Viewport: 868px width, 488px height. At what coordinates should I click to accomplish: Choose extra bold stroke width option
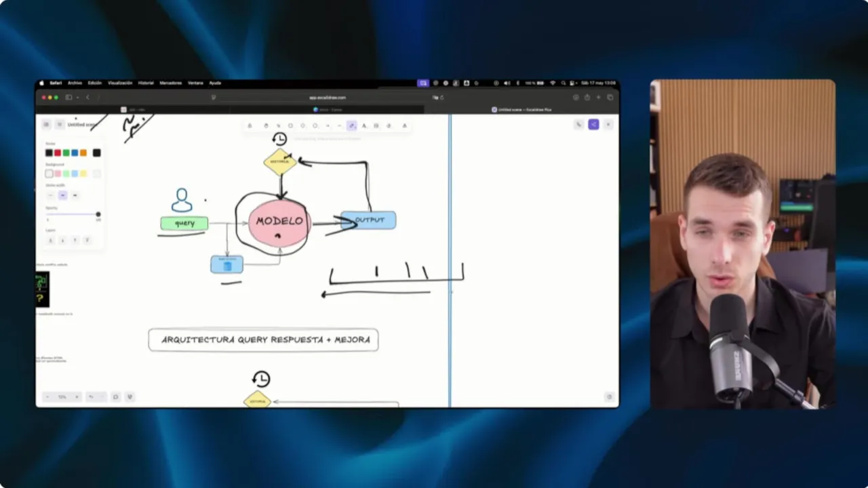(75, 195)
